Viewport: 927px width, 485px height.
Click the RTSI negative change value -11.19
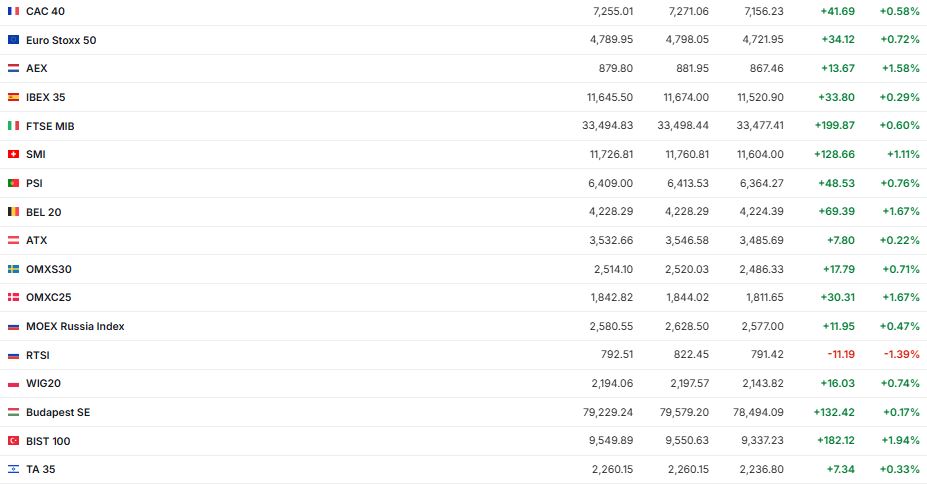pos(841,355)
